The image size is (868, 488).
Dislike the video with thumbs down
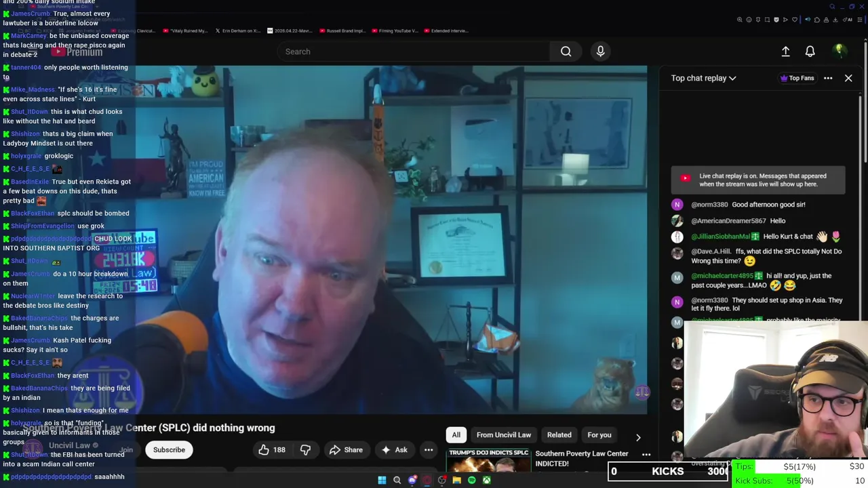pos(305,450)
